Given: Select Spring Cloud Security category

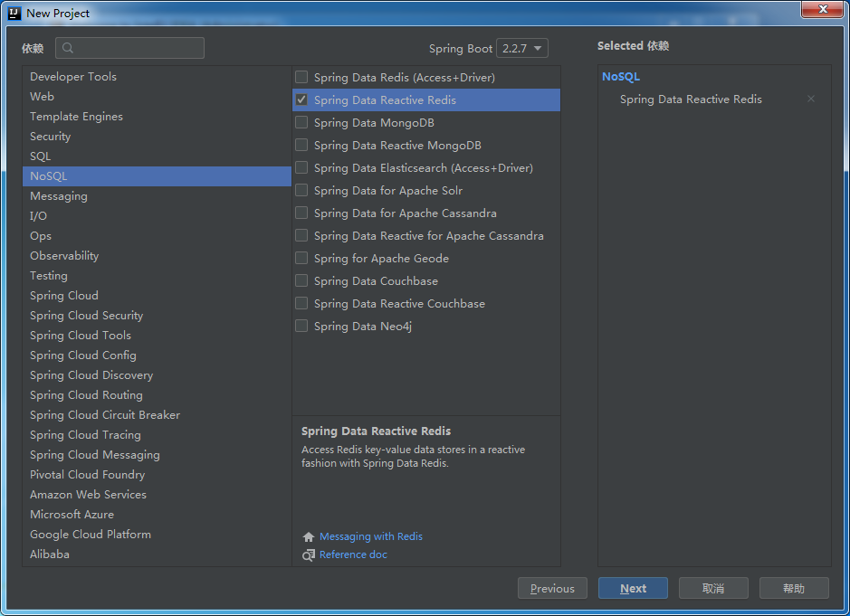Looking at the screenshot, I should (157, 316).
